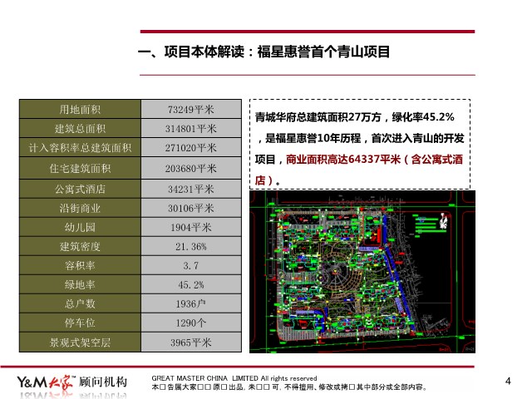Click the 建筑总面积 row label
Screen dimensions: 532x399
tap(80, 128)
